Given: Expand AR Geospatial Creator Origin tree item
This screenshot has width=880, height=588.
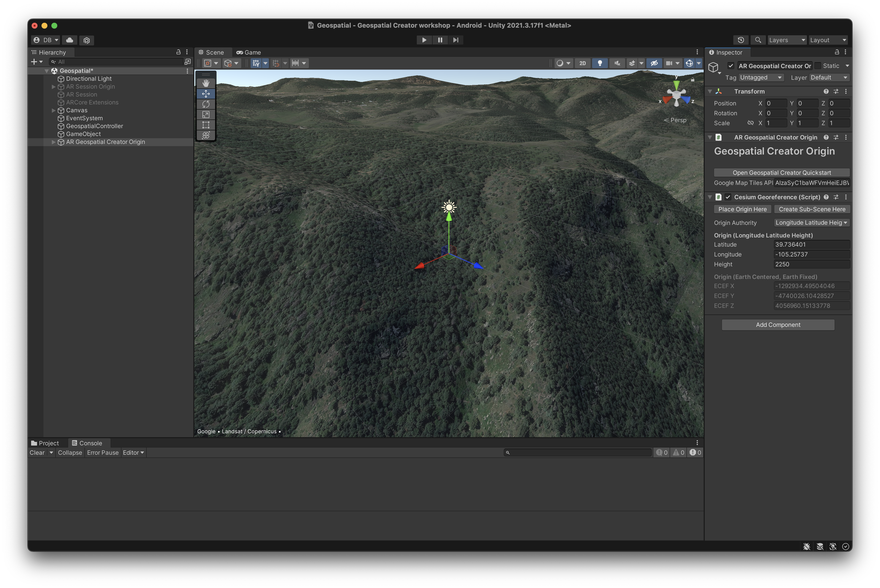Looking at the screenshot, I should pyautogui.click(x=53, y=142).
